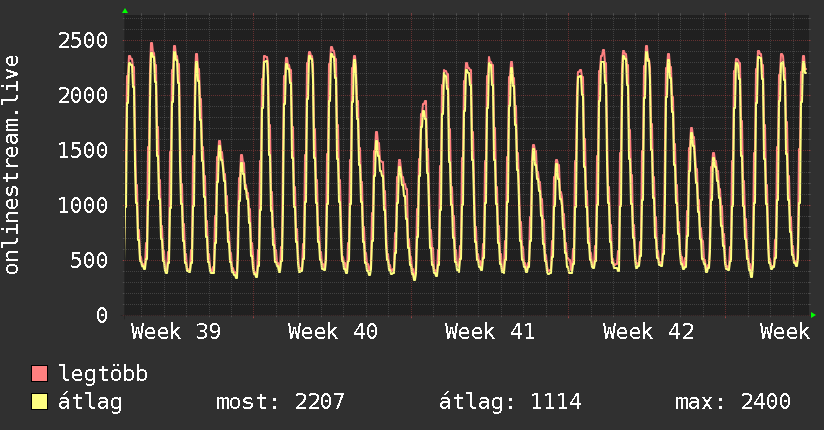Screen dimensions: 824x430
Task: Click the onlinestream.live vertical axis title
Action: click(x=11, y=165)
